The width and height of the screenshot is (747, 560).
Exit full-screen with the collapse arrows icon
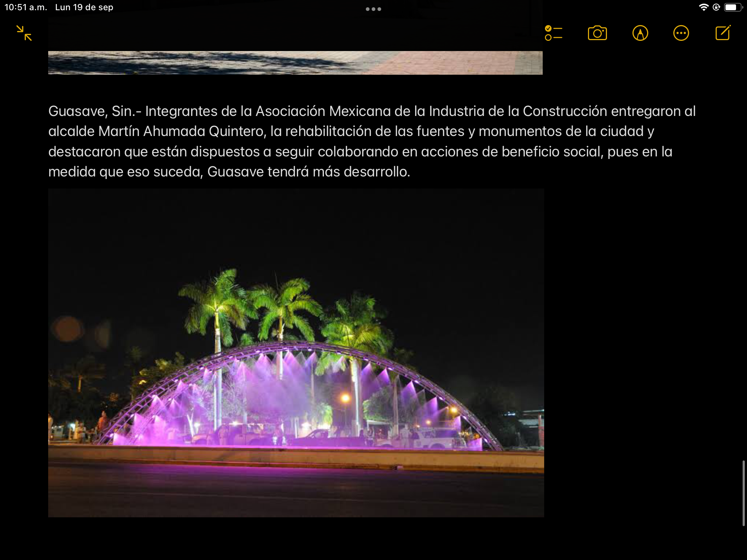[x=24, y=33]
